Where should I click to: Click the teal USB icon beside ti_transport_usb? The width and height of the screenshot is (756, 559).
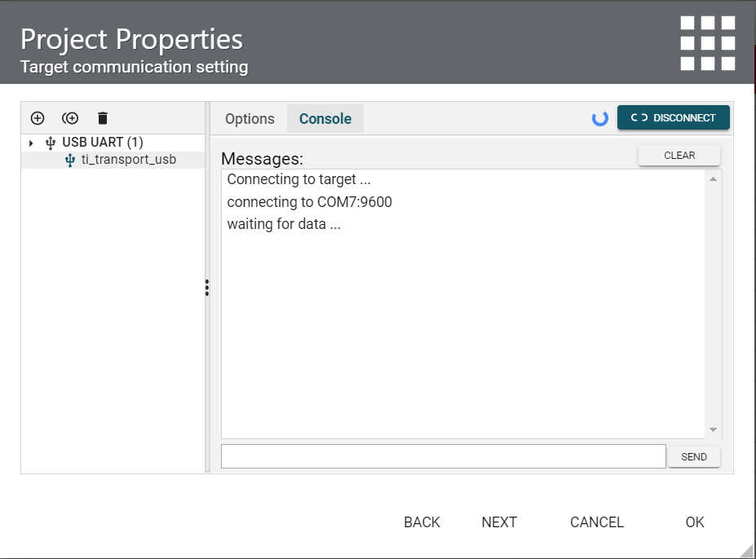coord(69,160)
